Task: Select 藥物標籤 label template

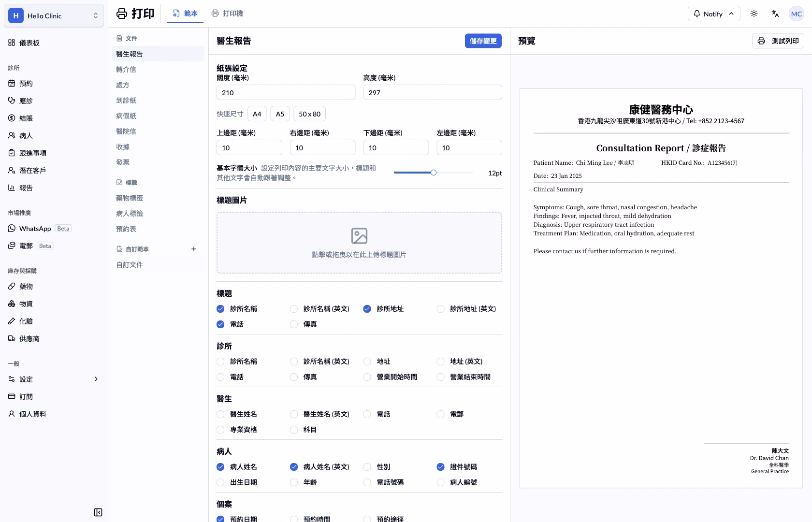Action: (158, 198)
